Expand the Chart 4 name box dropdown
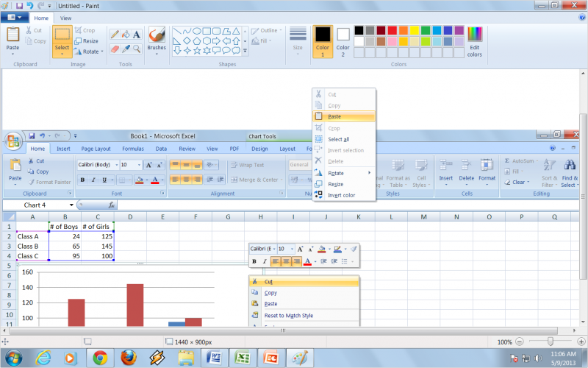This screenshot has width=588, height=368. click(71, 205)
